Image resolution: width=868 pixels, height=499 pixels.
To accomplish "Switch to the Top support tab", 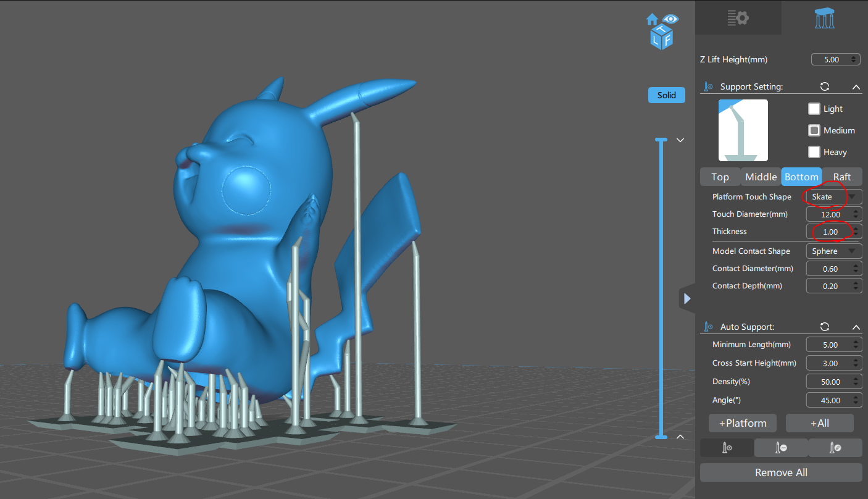I will [x=720, y=177].
